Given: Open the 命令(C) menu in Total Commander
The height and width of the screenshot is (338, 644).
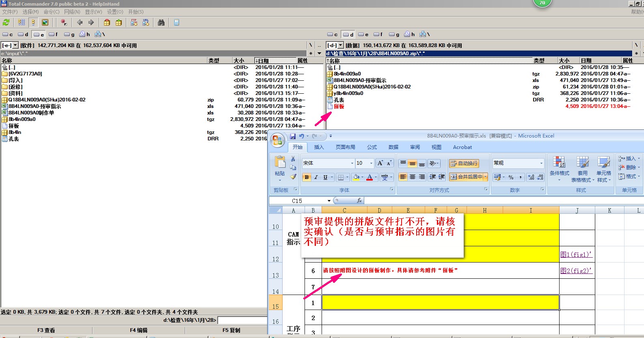Looking at the screenshot, I should [x=52, y=12].
